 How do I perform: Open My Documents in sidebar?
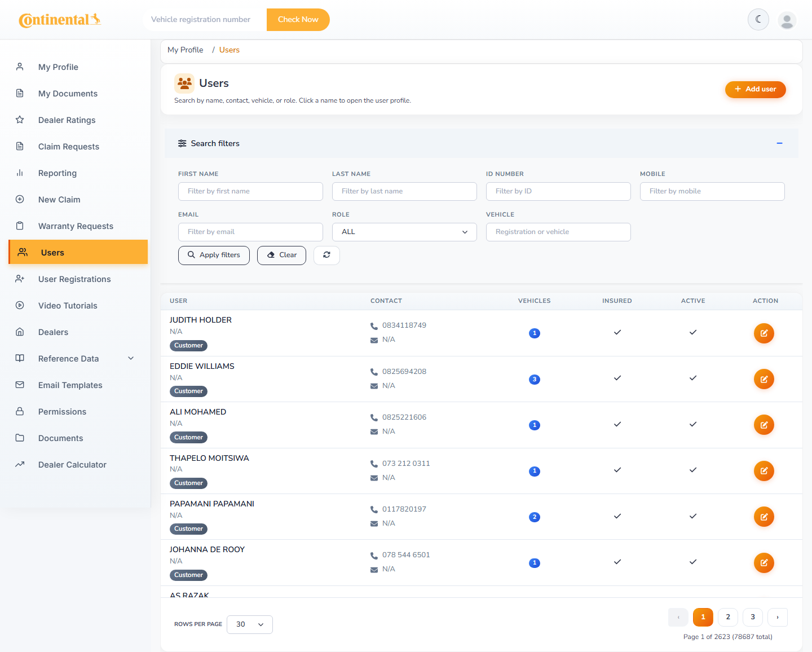[78, 94]
